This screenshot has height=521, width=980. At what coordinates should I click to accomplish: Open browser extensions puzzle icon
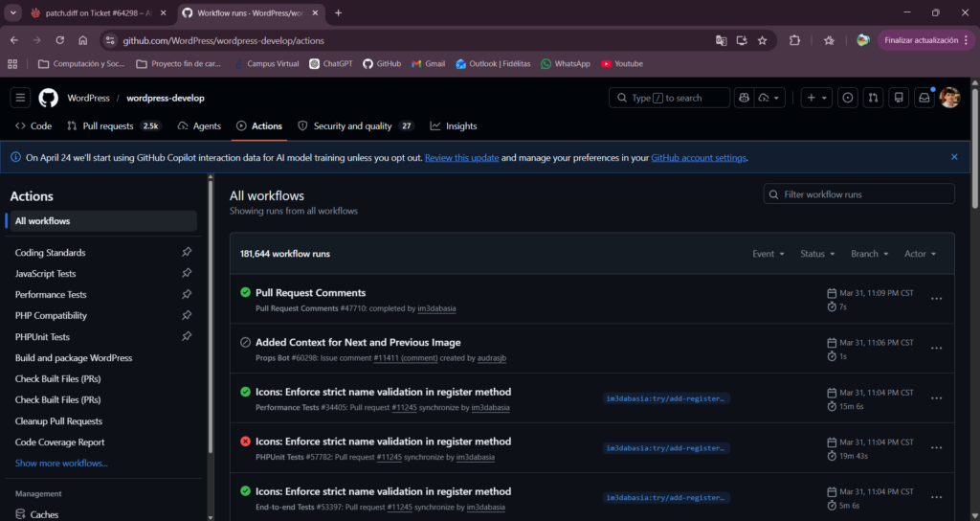coord(794,40)
